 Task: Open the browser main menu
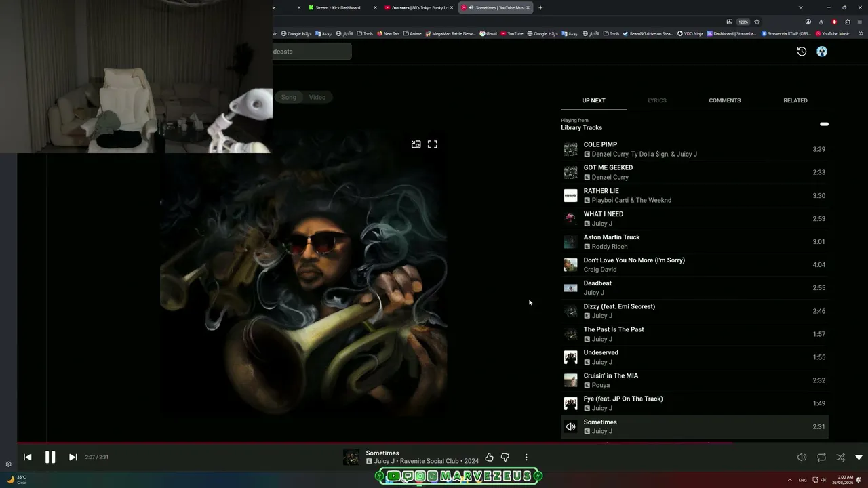[861, 22]
